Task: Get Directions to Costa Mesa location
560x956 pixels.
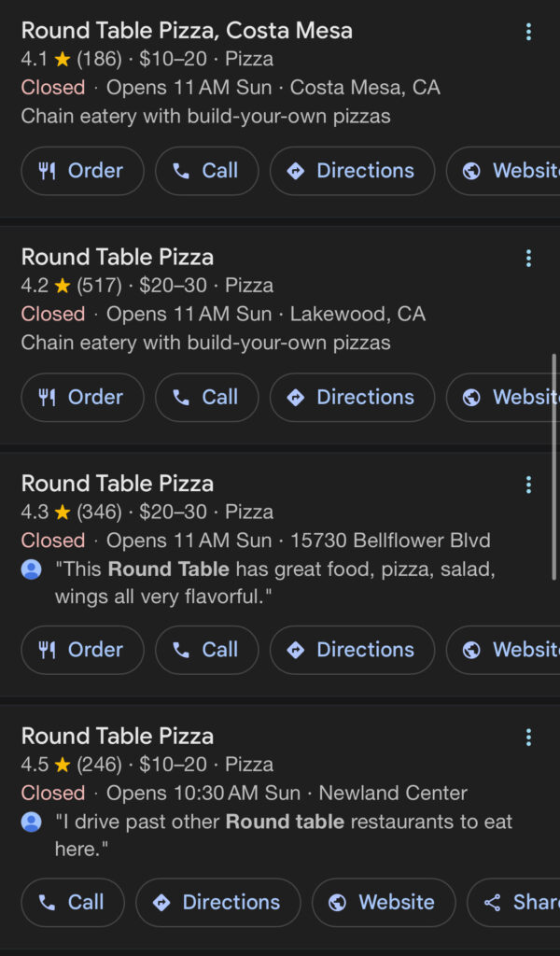Action: tap(352, 171)
